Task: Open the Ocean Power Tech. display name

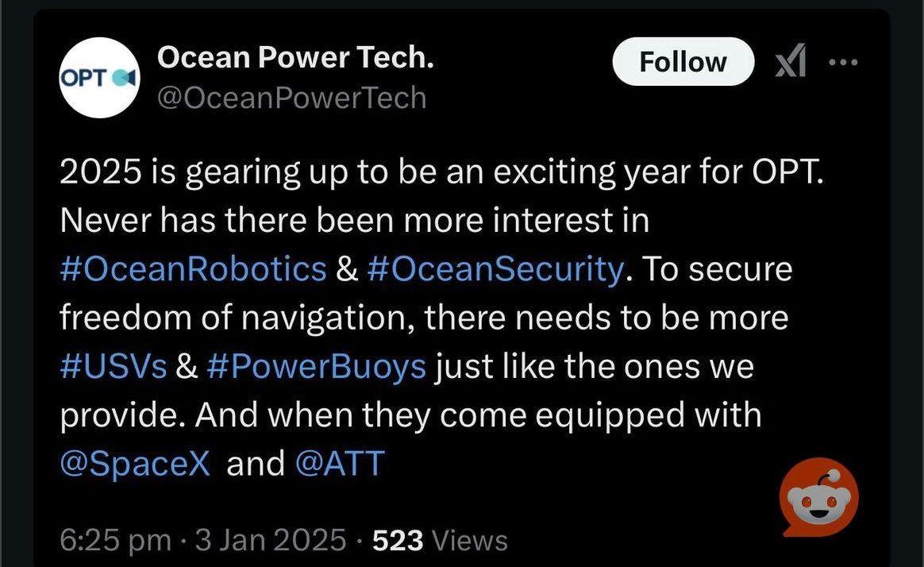Action: click(295, 57)
